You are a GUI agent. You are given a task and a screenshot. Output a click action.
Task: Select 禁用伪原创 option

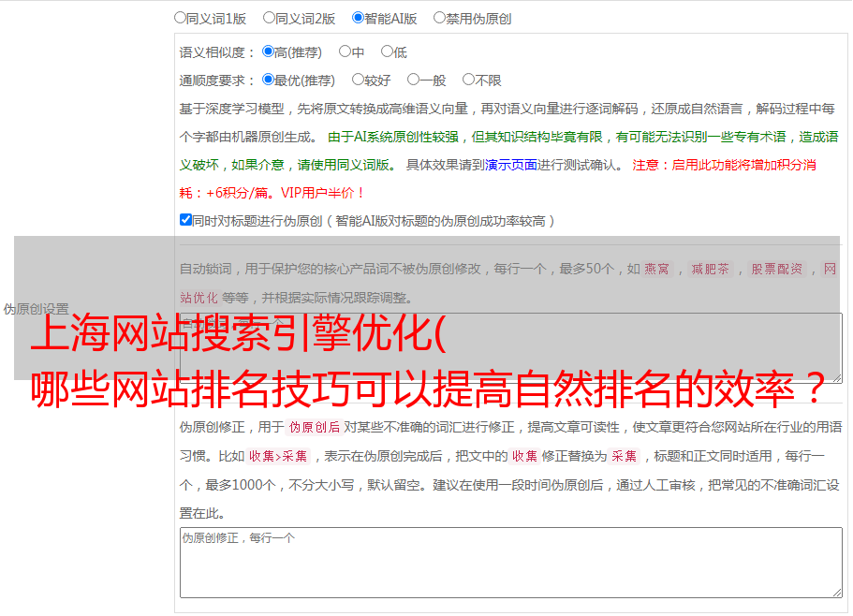pos(439,18)
